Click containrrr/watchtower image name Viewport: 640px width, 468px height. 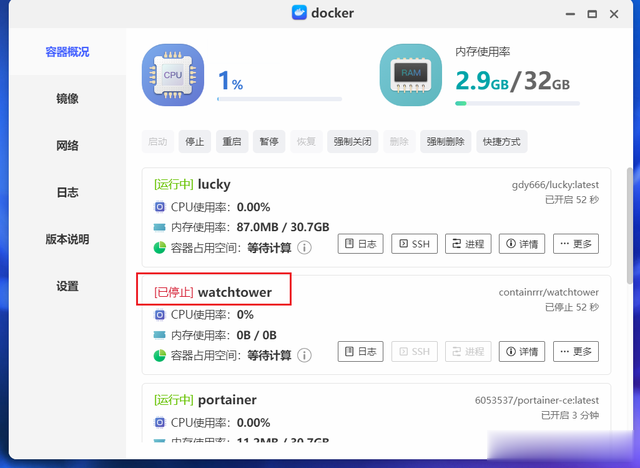tap(549, 293)
